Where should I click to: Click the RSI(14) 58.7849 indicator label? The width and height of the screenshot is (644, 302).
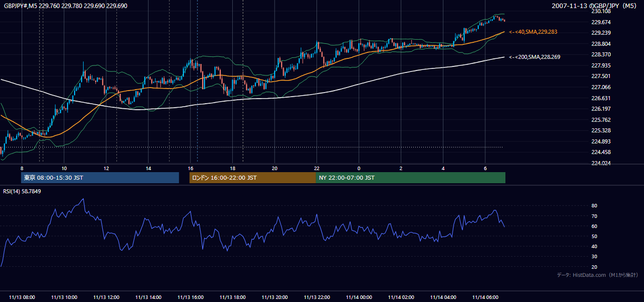coord(23,191)
